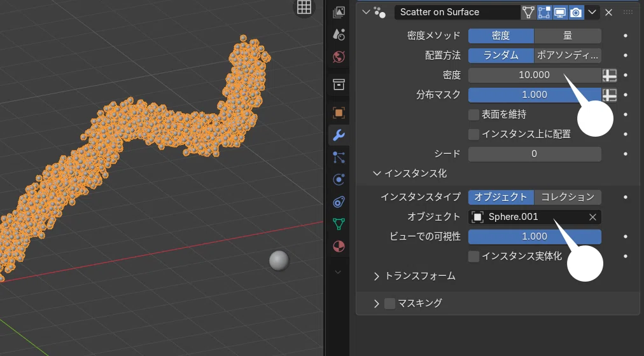Image resolution: width=644 pixels, height=356 pixels.
Task: Toggle attribute input for 分布マスク value
Action: [610, 95]
